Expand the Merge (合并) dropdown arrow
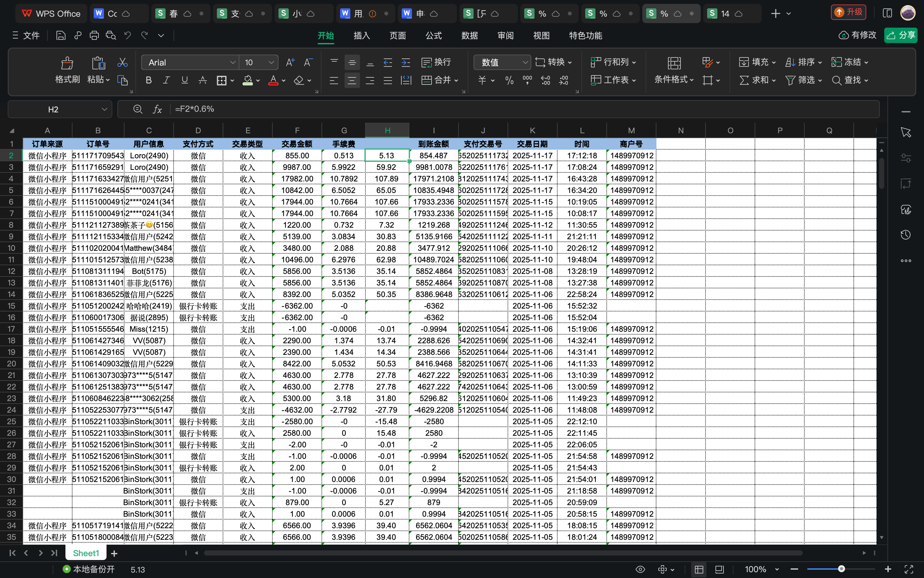 coord(456,81)
